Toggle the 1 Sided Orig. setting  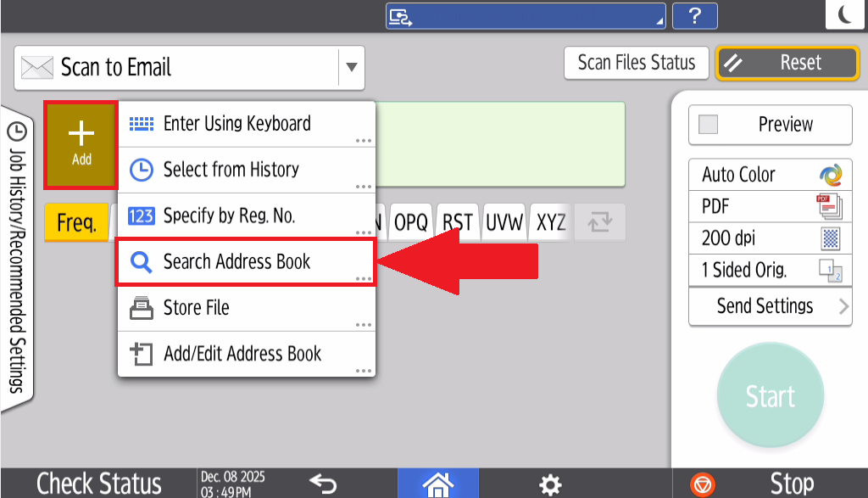[770, 270]
